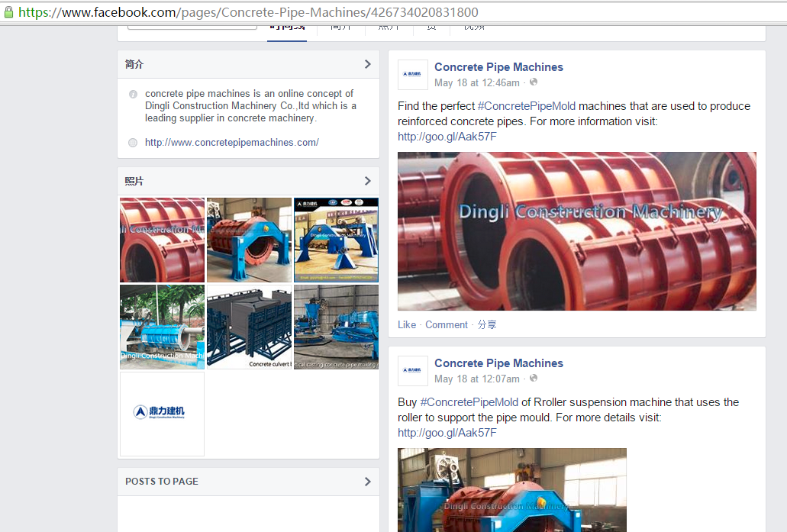Image resolution: width=787 pixels, height=532 pixels.
Task: Open Dingli logo photo thumbnail
Action: 162,414
